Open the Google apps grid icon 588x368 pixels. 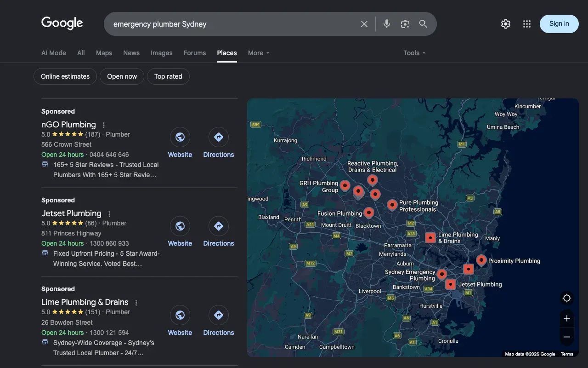pyautogui.click(x=527, y=24)
